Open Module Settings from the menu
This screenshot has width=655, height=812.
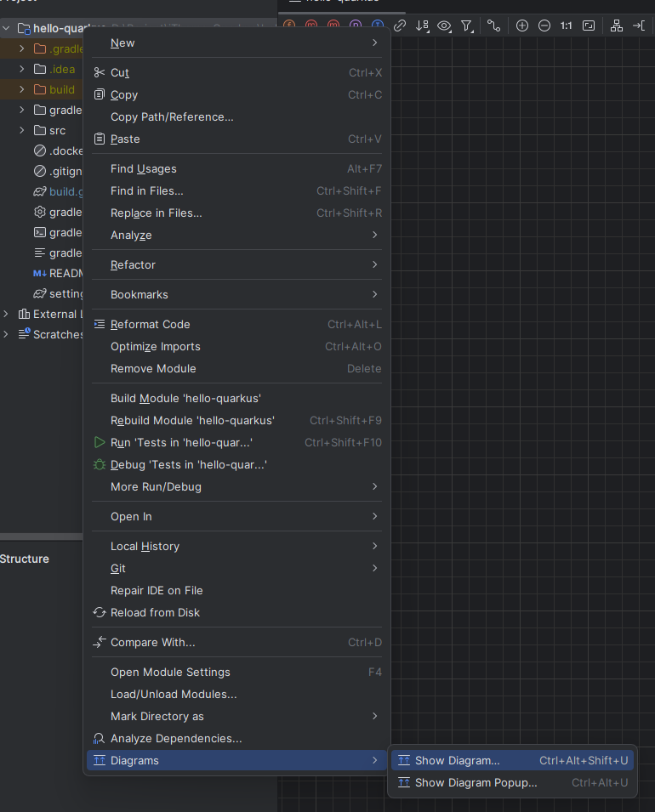pyautogui.click(x=236, y=673)
